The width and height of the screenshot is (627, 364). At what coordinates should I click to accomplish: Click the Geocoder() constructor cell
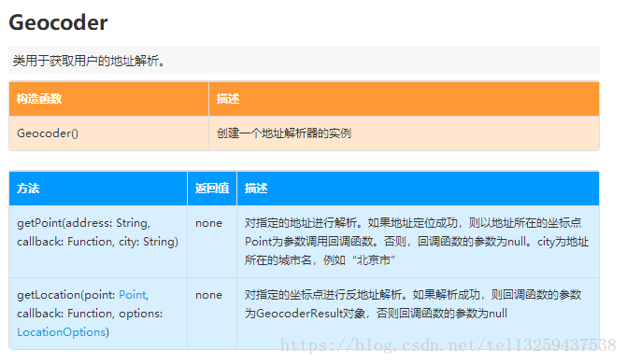point(108,133)
